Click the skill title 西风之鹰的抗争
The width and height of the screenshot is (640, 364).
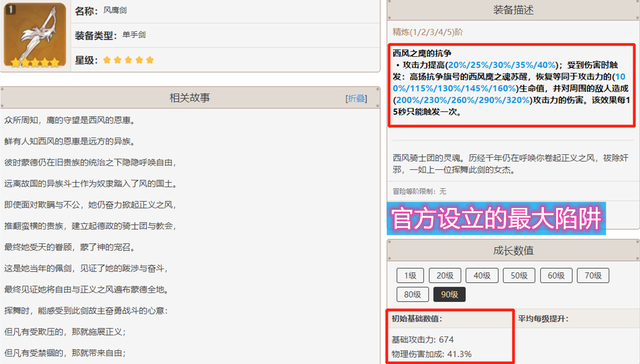click(422, 53)
